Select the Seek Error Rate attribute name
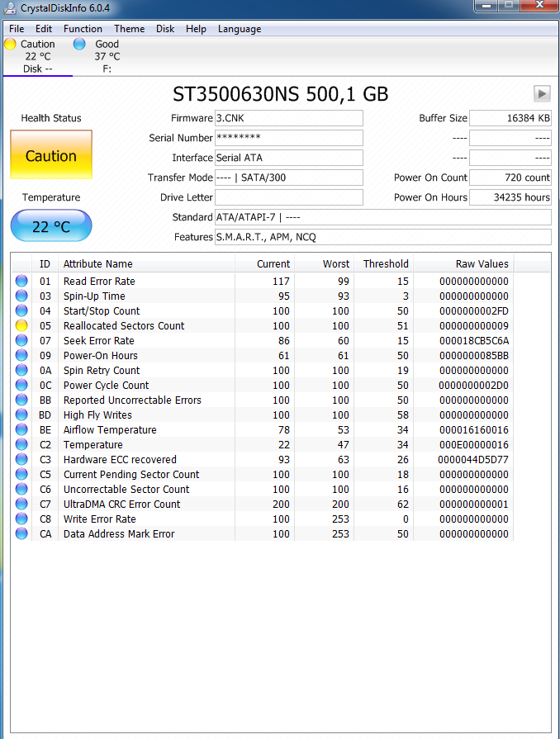 click(99, 340)
